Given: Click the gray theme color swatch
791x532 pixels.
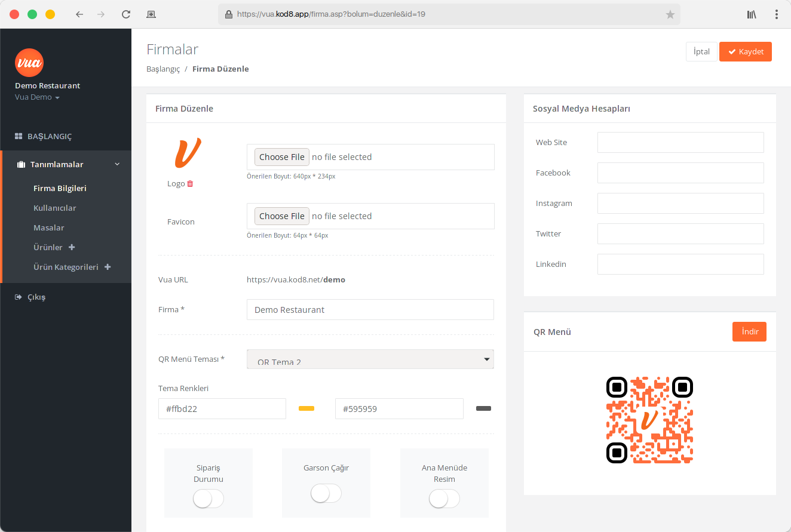Looking at the screenshot, I should (483, 408).
